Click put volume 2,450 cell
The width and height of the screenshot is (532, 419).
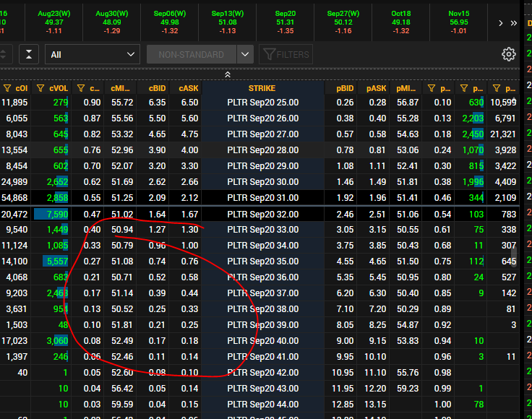pos(473,134)
